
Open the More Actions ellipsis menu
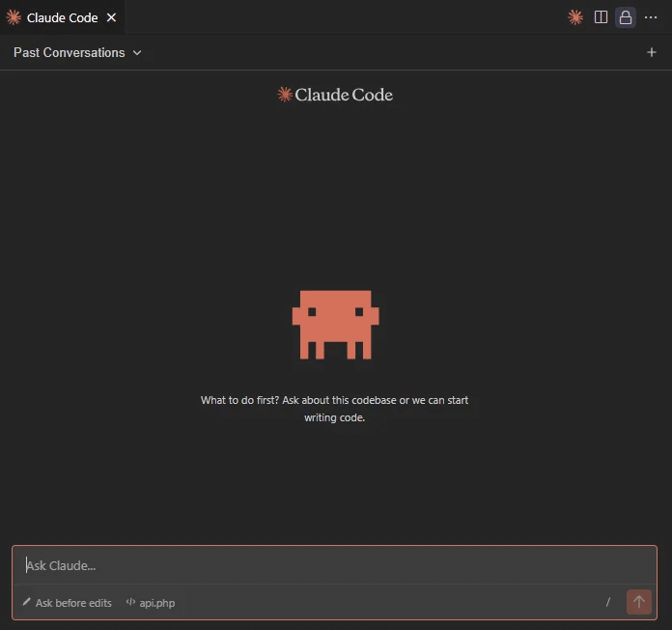point(651,17)
